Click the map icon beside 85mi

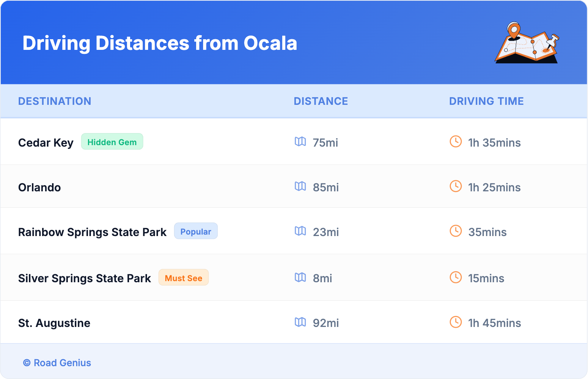300,187
